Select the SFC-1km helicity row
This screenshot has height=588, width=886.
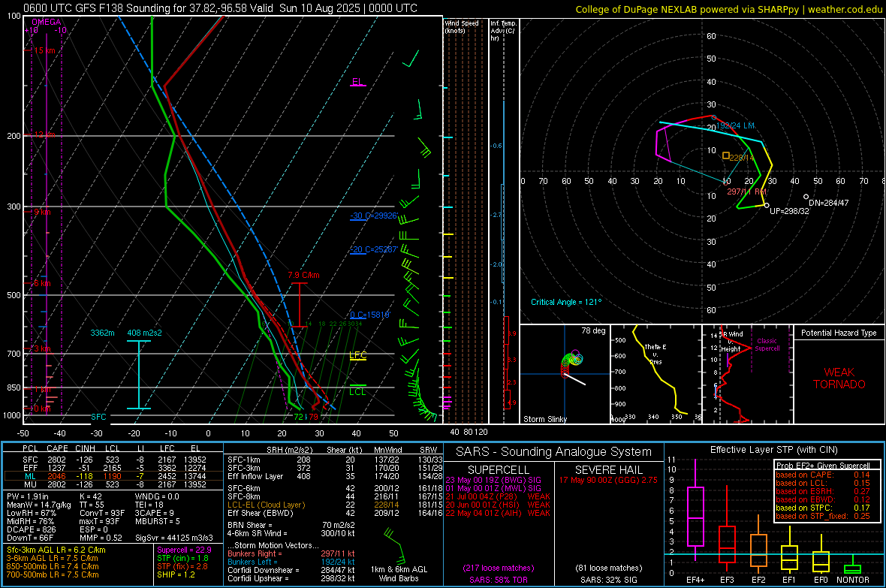(335, 460)
